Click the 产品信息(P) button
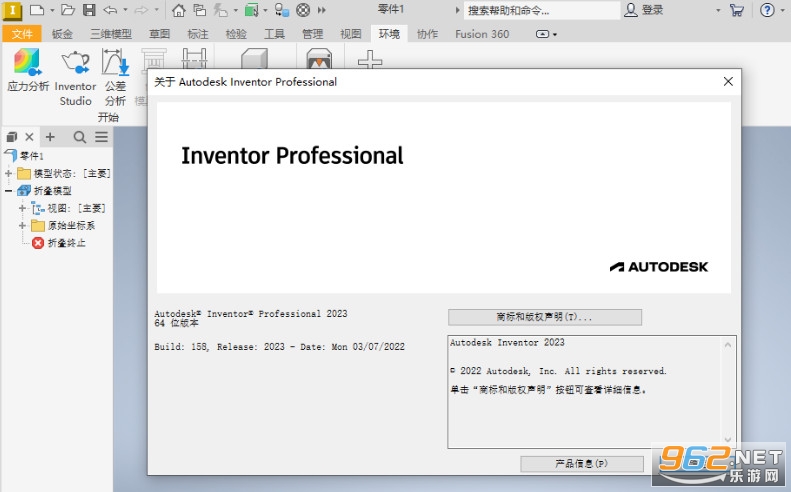The width and height of the screenshot is (791, 492). (582, 463)
